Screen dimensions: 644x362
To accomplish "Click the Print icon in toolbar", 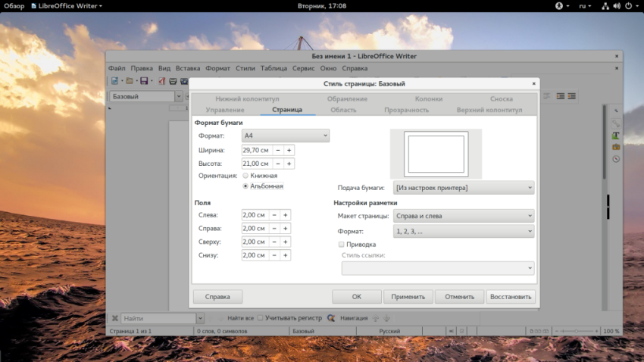I will [174, 81].
